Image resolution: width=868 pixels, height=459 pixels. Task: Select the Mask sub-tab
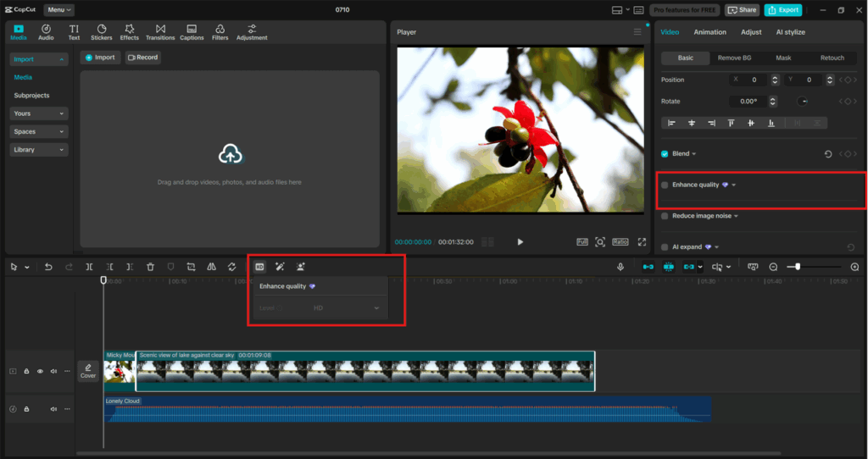783,58
